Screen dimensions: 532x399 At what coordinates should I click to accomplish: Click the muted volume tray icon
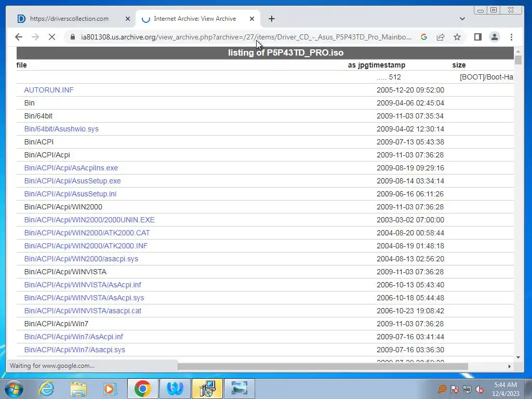click(x=480, y=389)
